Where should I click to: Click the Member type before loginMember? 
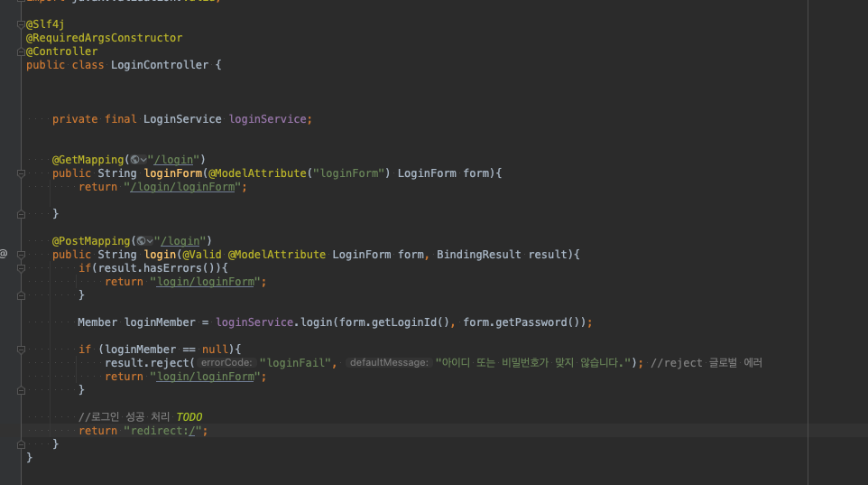(97, 322)
